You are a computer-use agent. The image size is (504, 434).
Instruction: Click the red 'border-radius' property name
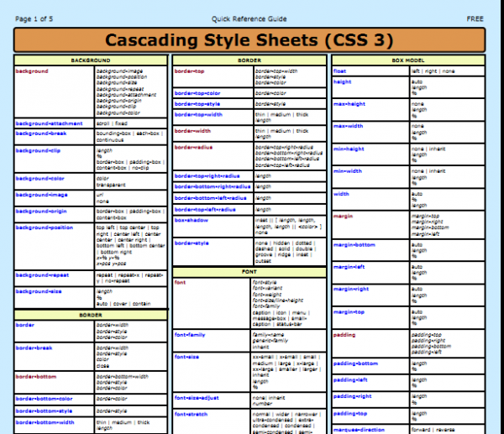click(x=193, y=147)
